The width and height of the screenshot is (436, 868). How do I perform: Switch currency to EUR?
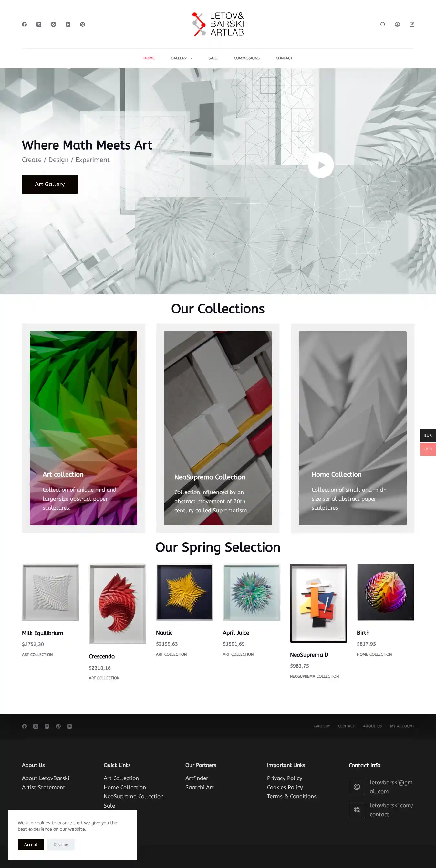tap(428, 435)
